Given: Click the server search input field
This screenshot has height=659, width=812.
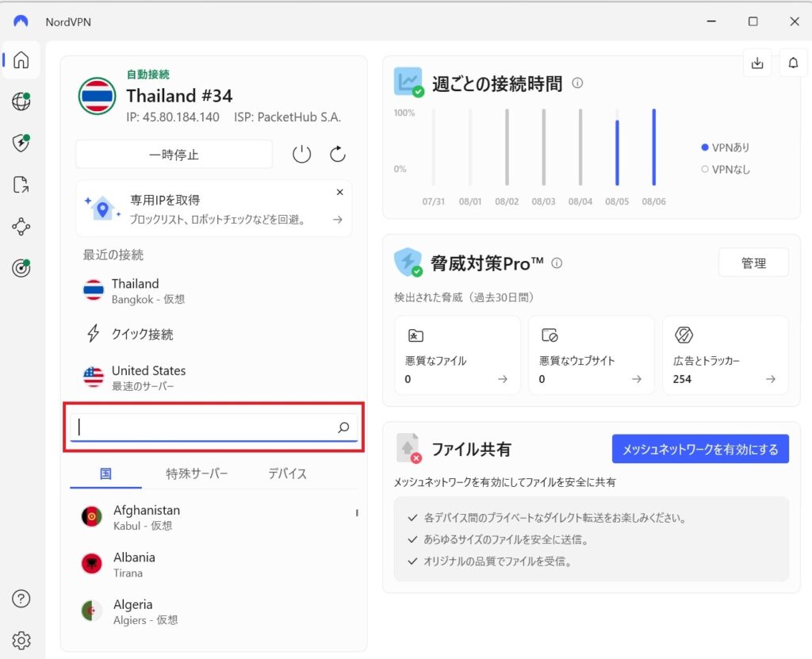Looking at the screenshot, I should click(213, 427).
